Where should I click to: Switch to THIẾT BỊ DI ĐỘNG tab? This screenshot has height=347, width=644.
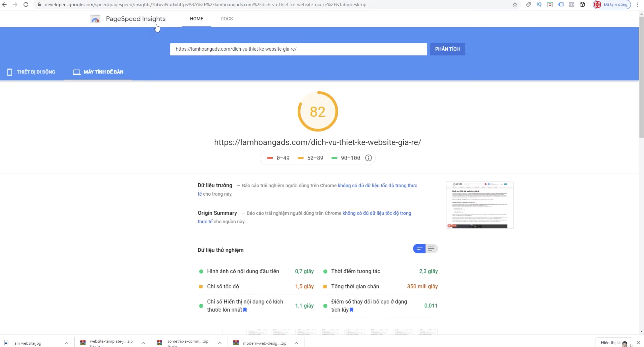pos(31,72)
